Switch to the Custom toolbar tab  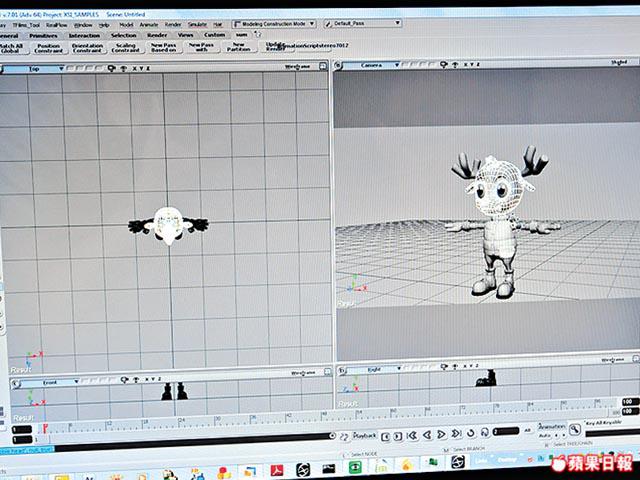coord(214,35)
